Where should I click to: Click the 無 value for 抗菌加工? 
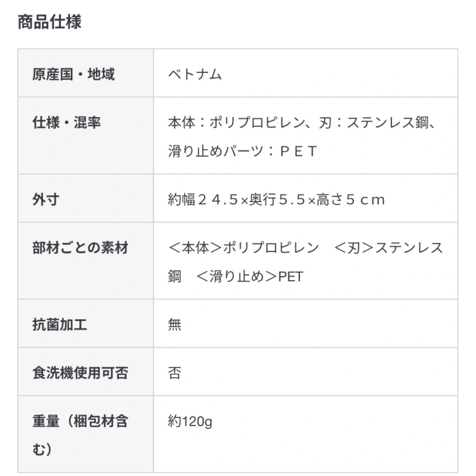coord(175,325)
